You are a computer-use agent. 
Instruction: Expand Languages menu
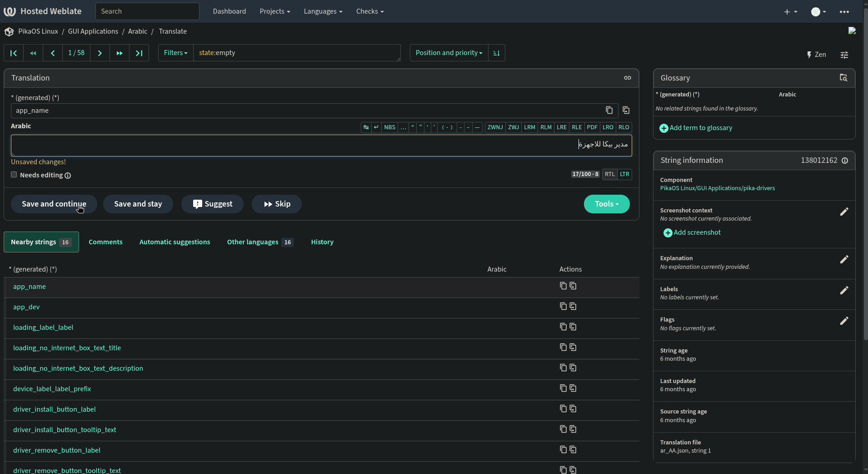point(323,11)
